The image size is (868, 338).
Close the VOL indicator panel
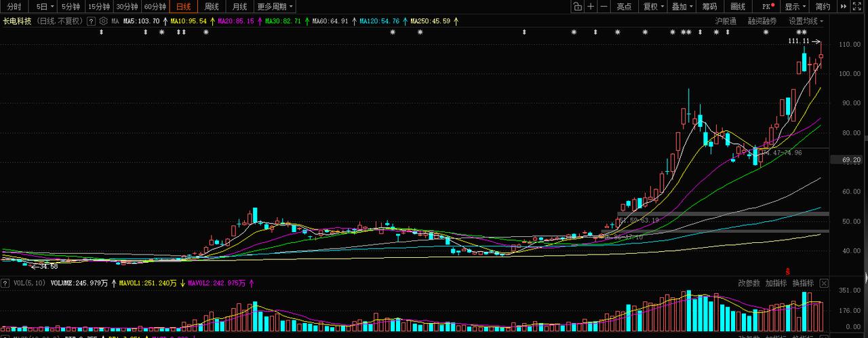(x=824, y=283)
